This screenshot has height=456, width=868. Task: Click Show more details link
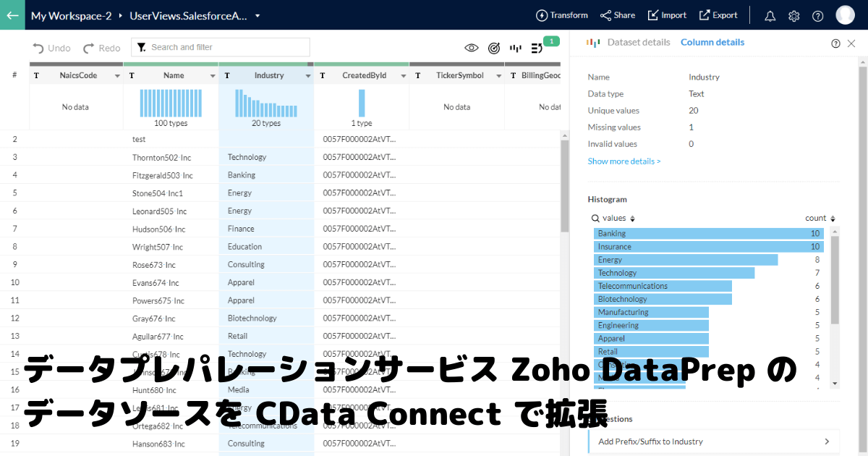(x=624, y=161)
